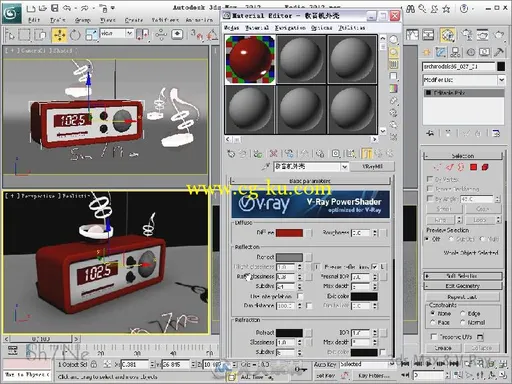Open the Material Editor toolbar icon
This screenshot has width=512, height=384.
[x=447, y=35]
